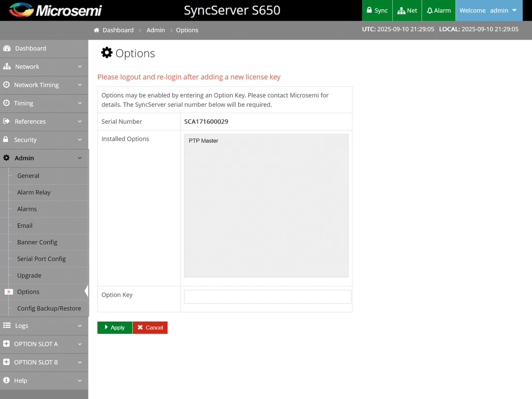Expand the Timing menu chevron

click(x=80, y=103)
